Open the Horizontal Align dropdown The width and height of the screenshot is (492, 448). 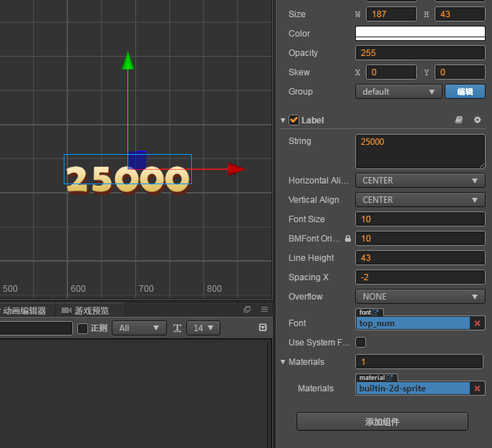(420, 181)
